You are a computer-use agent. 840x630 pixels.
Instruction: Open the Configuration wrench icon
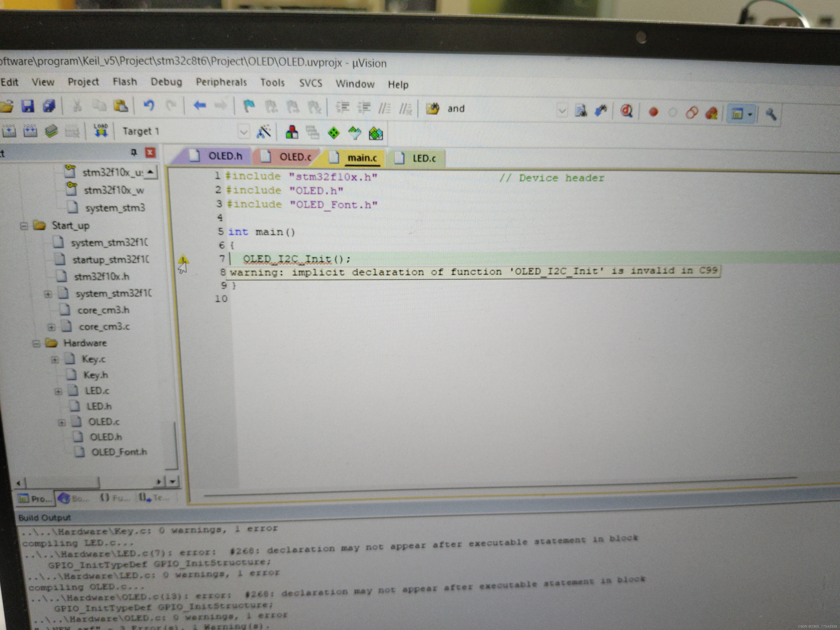pos(771,114)
